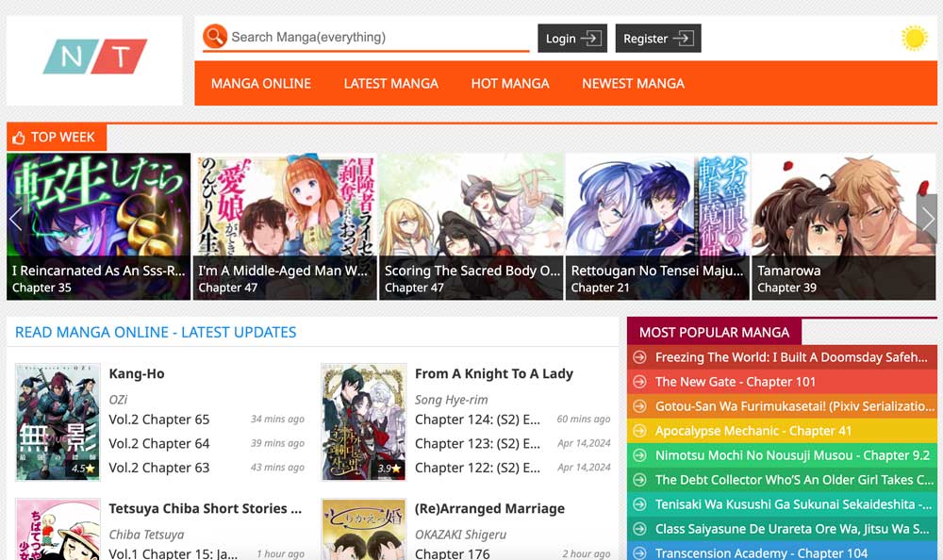Click the NT site logo

(x=94, y=58)
